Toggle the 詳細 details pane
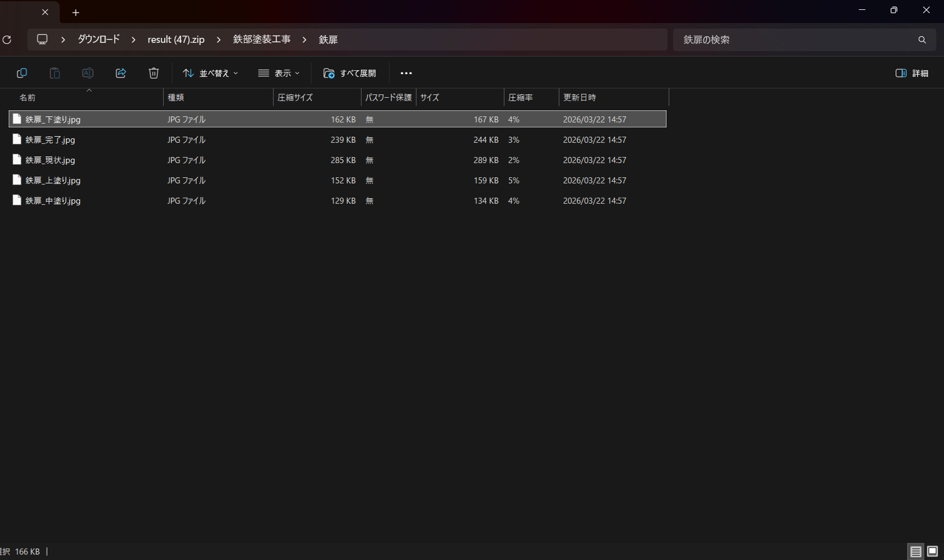The image size is (944, 560). point(912,73)
